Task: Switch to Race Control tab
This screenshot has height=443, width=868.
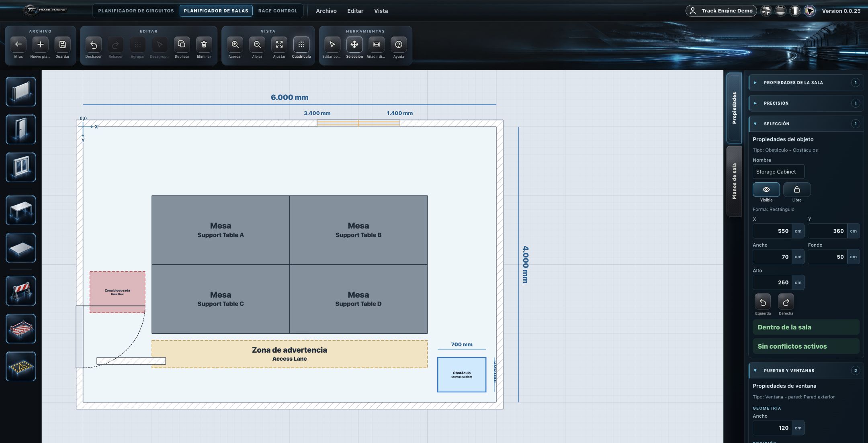Action: [x=278, y=11]
